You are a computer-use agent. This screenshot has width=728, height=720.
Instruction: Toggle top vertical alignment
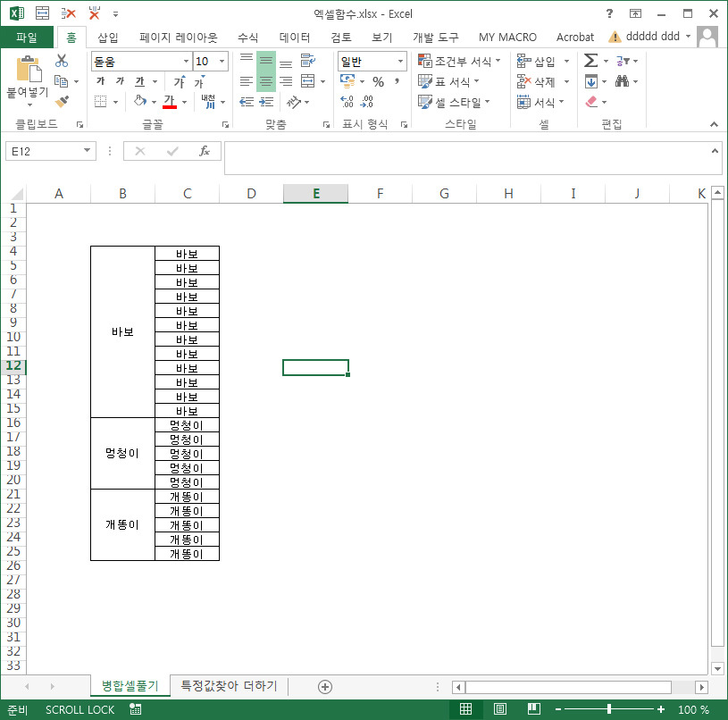pos(246,60)
